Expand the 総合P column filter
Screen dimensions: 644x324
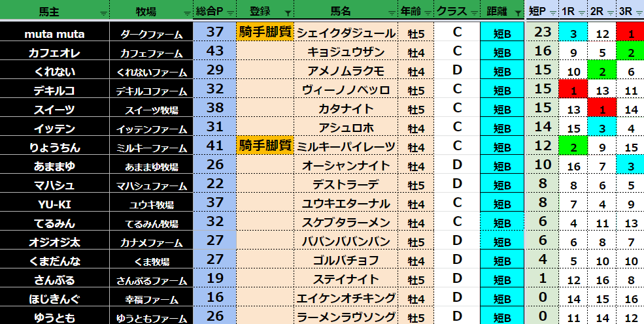(229, 12)
